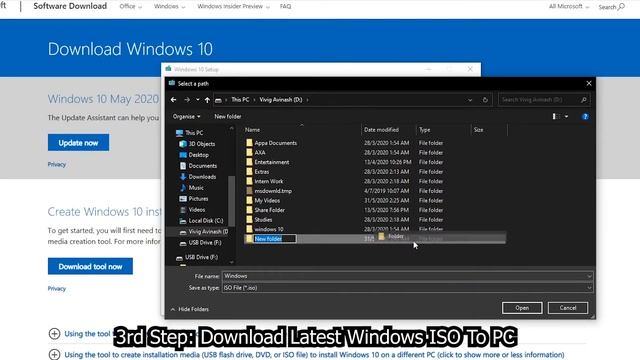Viewport: 640px width, 360px height.
Task: Click Download tool now on webpage
Action: pos(90,267)
